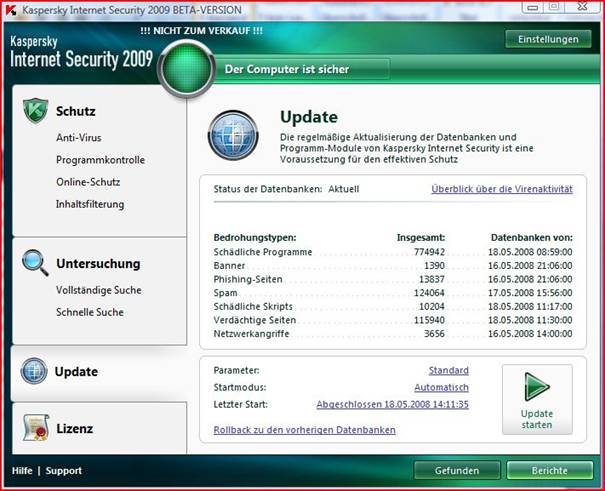Screen dimensions: 605x491
Task: Click the Schädliche Skripts row label
Action: pos(253,307)
